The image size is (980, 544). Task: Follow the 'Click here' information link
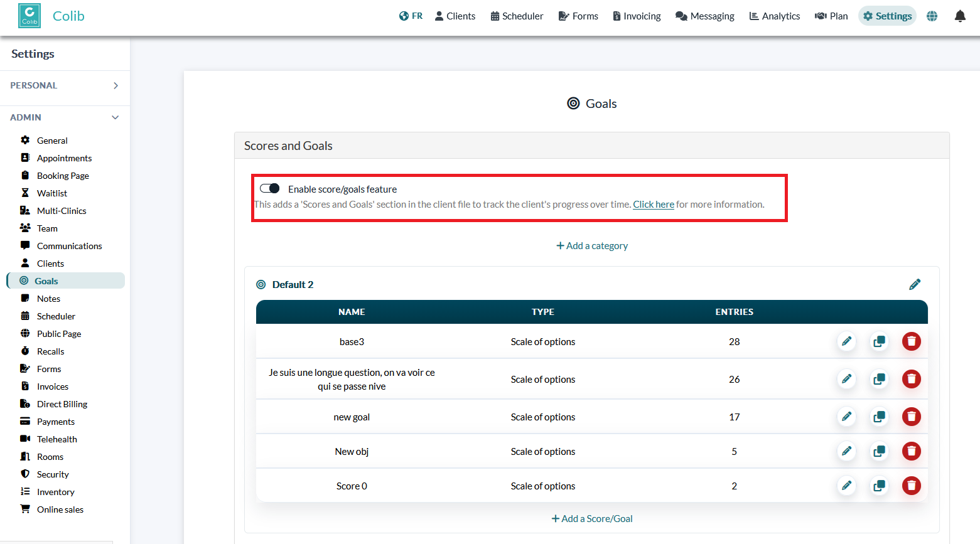coord(654,205)
